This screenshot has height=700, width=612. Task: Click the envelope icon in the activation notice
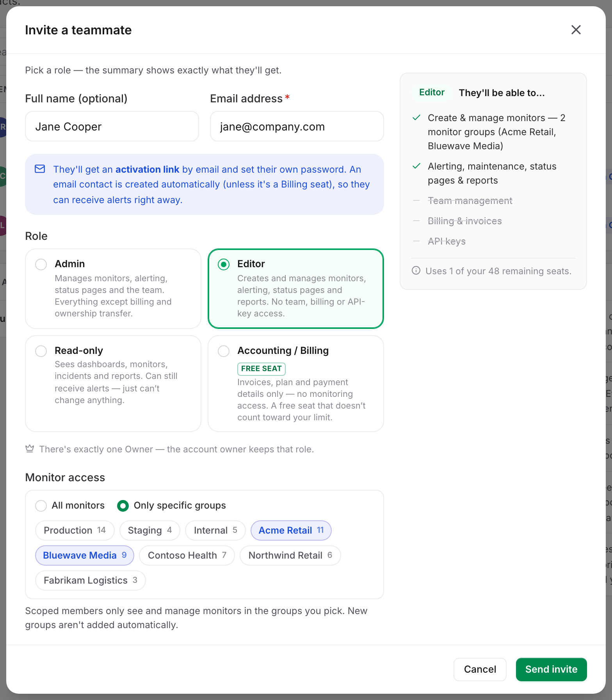40,169
